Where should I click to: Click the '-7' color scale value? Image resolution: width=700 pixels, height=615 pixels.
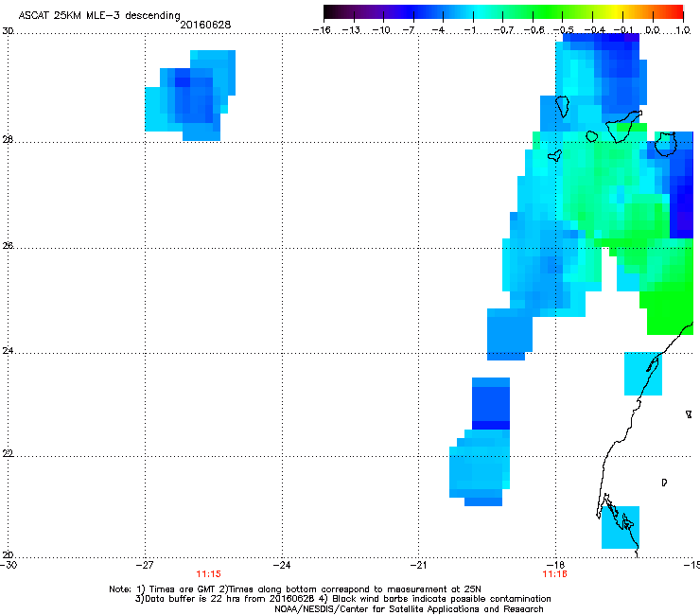point(409,30)
